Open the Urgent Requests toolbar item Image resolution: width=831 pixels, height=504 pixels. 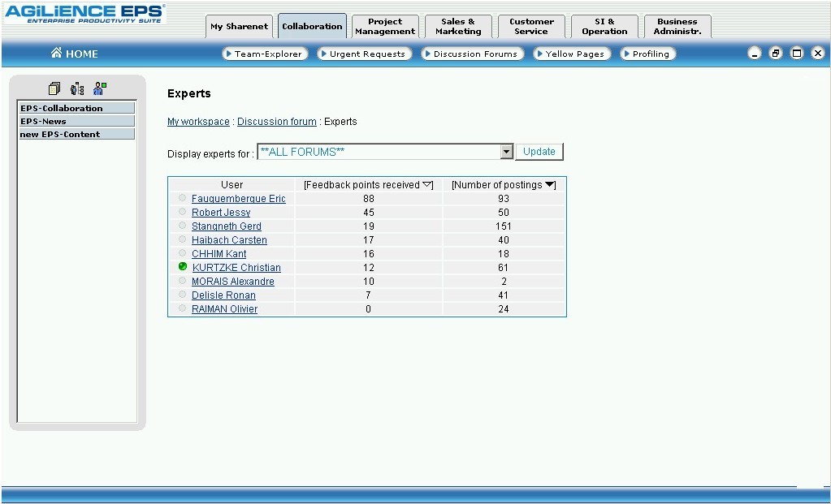tap(365, 54)
